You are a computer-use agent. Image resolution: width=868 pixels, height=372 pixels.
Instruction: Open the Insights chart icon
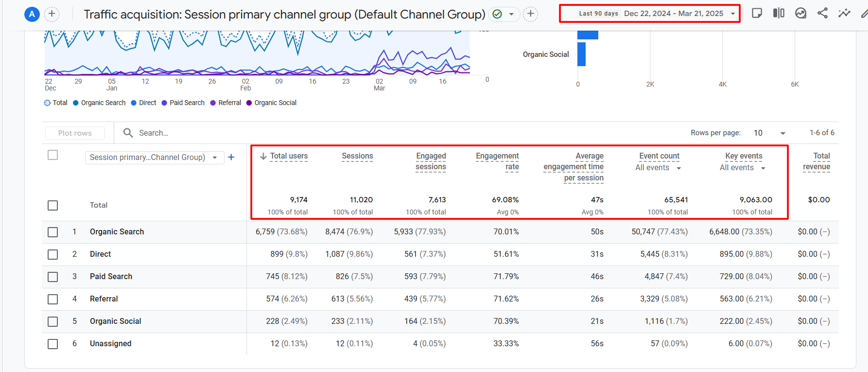coord(800,13)
